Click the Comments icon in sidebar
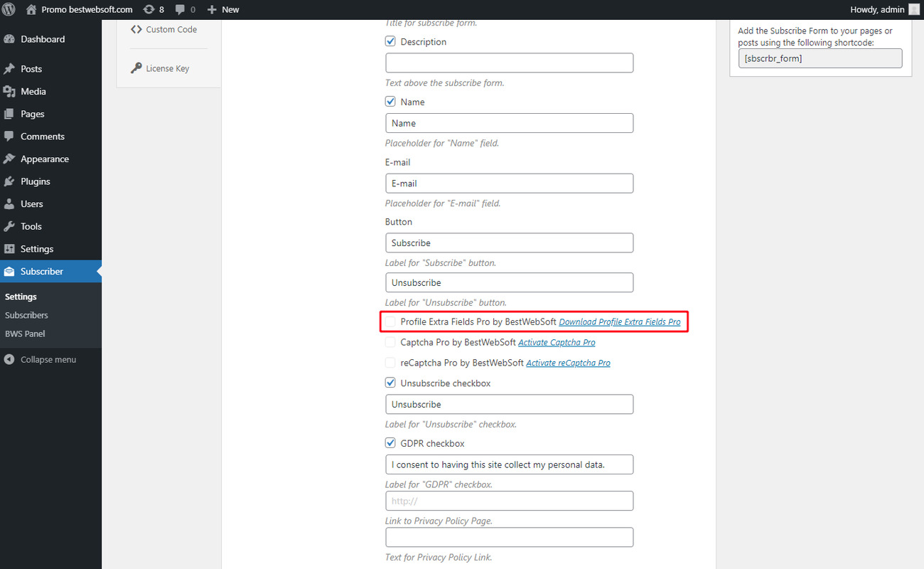 (9, 137)
